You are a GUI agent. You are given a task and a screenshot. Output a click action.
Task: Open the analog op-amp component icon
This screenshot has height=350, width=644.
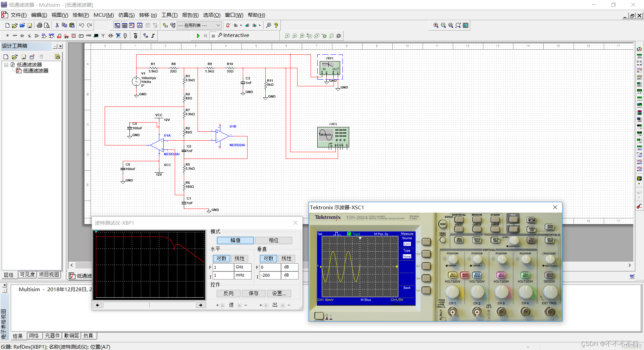pyautogui.click(x=37, y=36)
